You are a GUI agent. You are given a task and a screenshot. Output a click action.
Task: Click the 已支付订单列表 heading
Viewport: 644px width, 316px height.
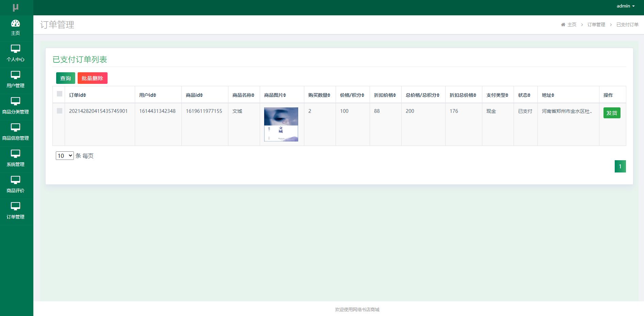tap(80, 59)
